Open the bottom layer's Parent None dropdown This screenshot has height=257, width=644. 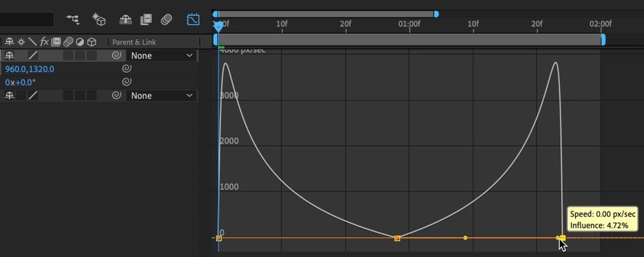pyautogui.click(x=161, y=96)
